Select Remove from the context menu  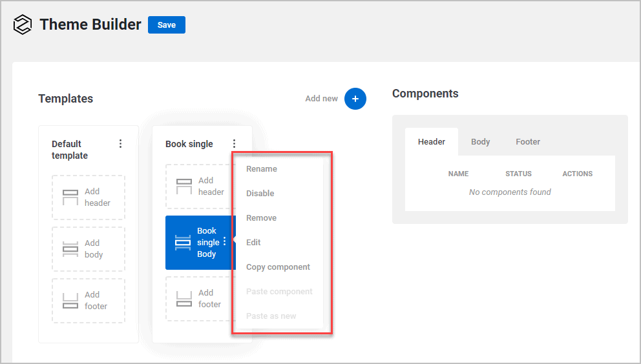point(262,218)
